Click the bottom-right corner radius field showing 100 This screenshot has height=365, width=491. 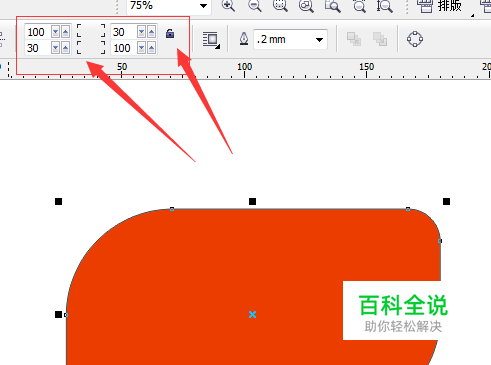tap(123, 48)
